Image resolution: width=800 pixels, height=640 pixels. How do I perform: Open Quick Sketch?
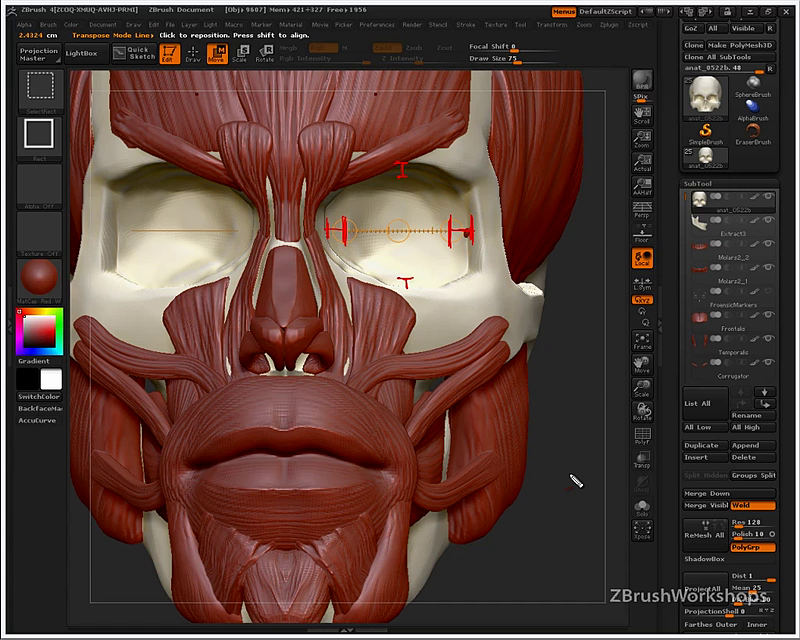tap(134, 53)
